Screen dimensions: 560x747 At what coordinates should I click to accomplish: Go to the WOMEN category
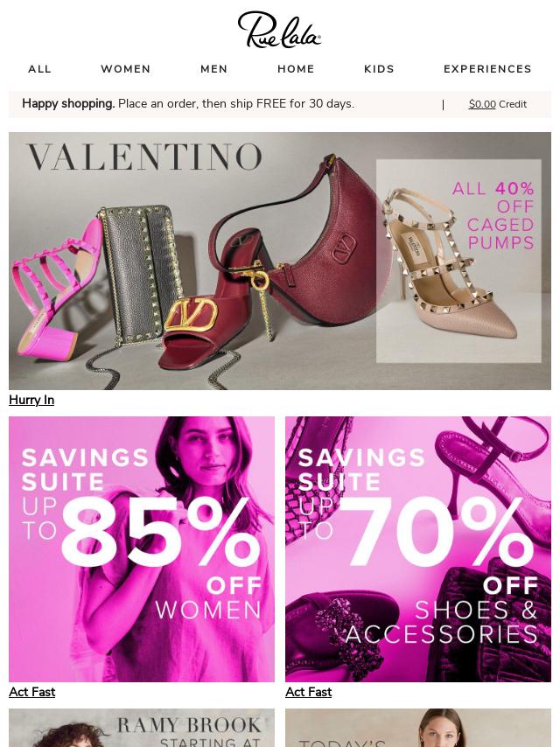tap(126, 69)
